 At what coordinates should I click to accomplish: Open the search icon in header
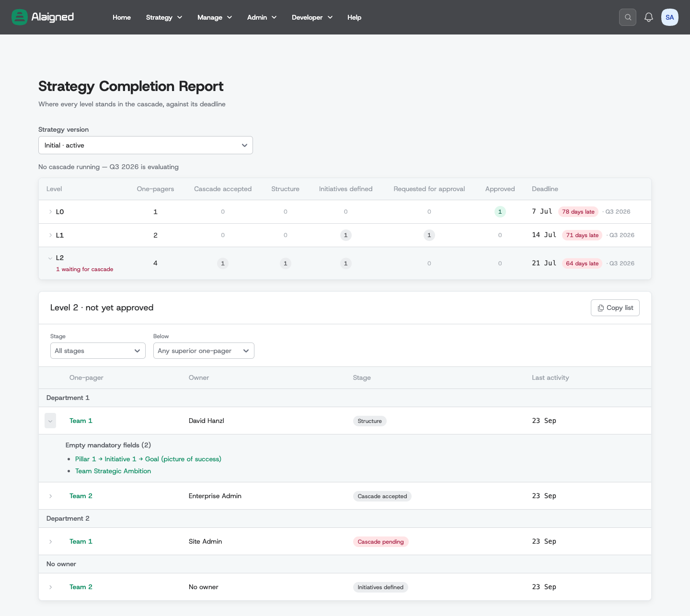tap(628, 17)
